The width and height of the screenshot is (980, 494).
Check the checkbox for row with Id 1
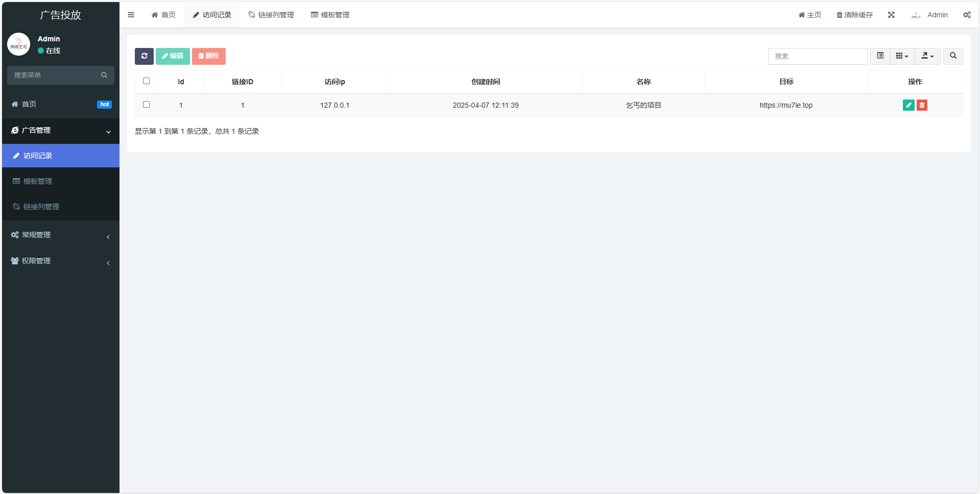[x=147, y=105]
